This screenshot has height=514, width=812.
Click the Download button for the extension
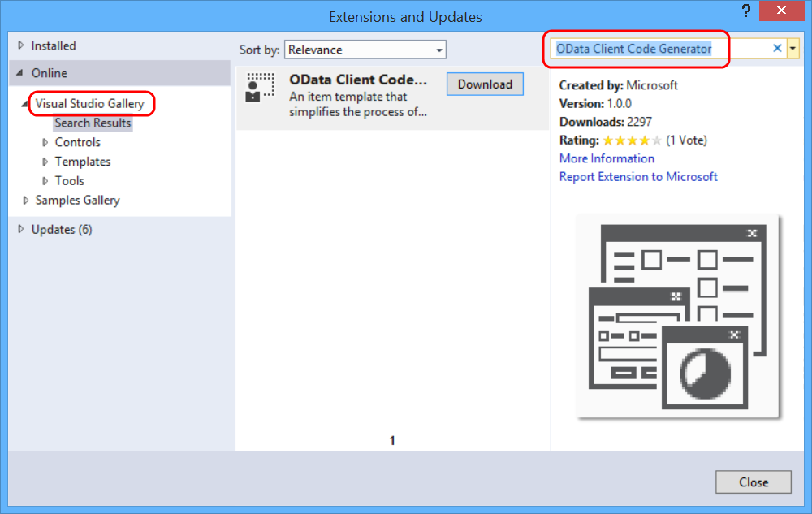click(x=485, y=84)
